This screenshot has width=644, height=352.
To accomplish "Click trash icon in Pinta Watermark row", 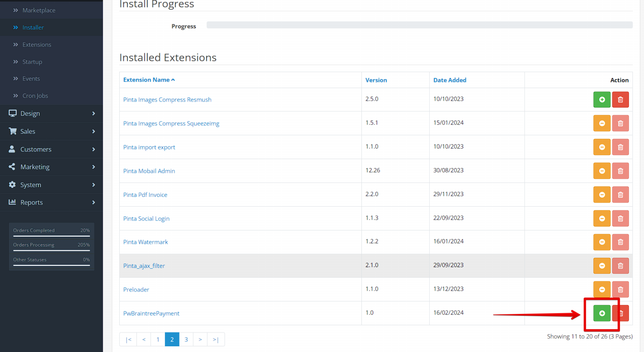I will click(620, 242).
